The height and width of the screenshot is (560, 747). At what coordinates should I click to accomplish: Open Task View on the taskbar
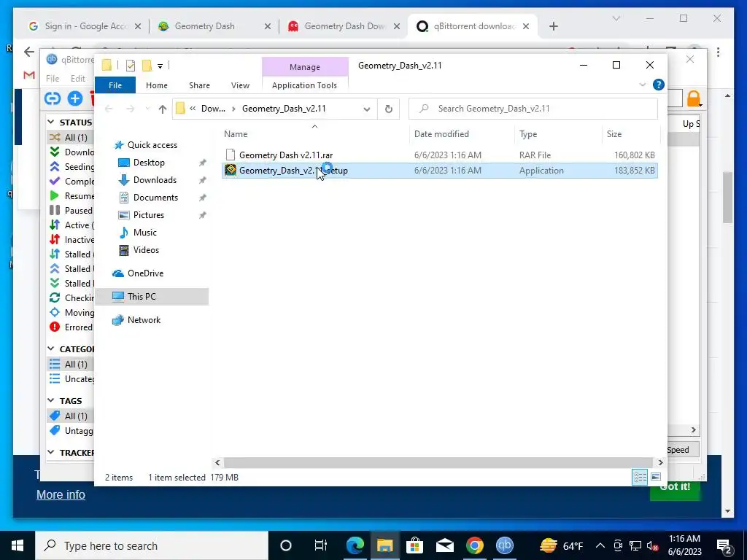tap(321, 545)
